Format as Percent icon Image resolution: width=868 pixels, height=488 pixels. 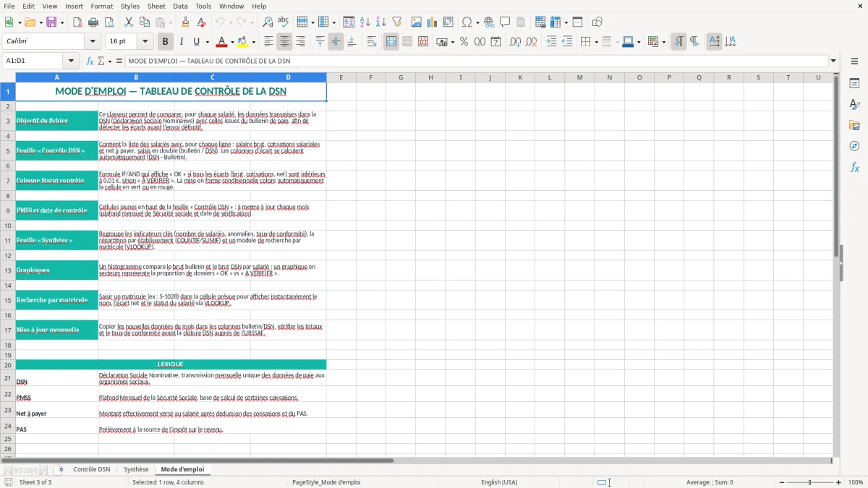(464, 42)
